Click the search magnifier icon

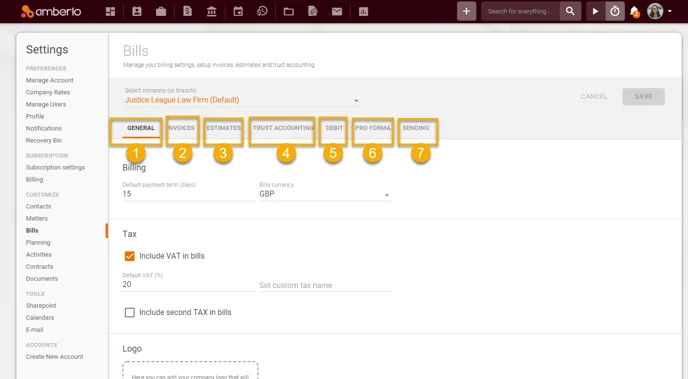click(570, 11)
